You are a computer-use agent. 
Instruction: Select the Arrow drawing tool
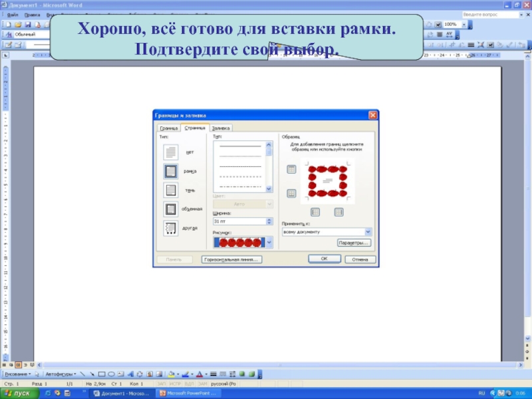point(92,374)
